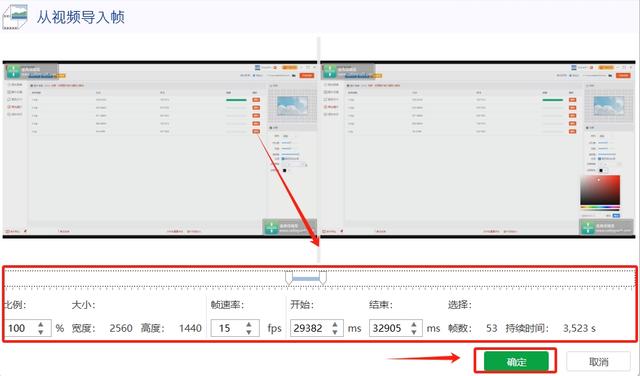Increase the 比例 scale percentage with up arrow
The height and width of the screenshot is (376, 640).
pos(40,324)
